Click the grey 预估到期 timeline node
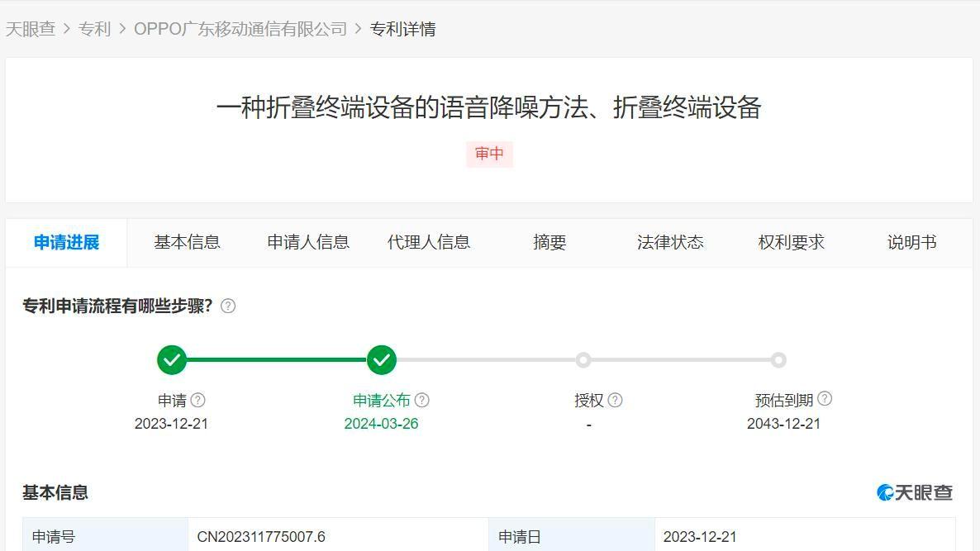This screenshot has width=980, height=551. coord(778,360)
